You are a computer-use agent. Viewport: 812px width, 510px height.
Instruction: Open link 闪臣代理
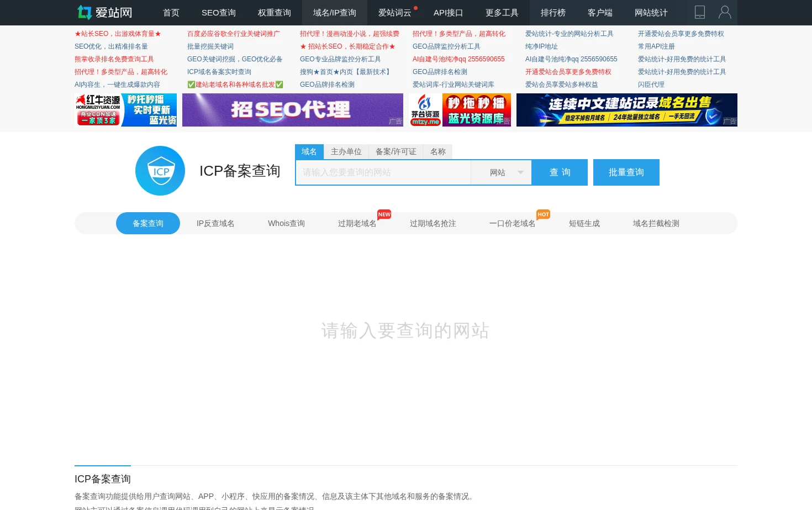click(651, 85)
